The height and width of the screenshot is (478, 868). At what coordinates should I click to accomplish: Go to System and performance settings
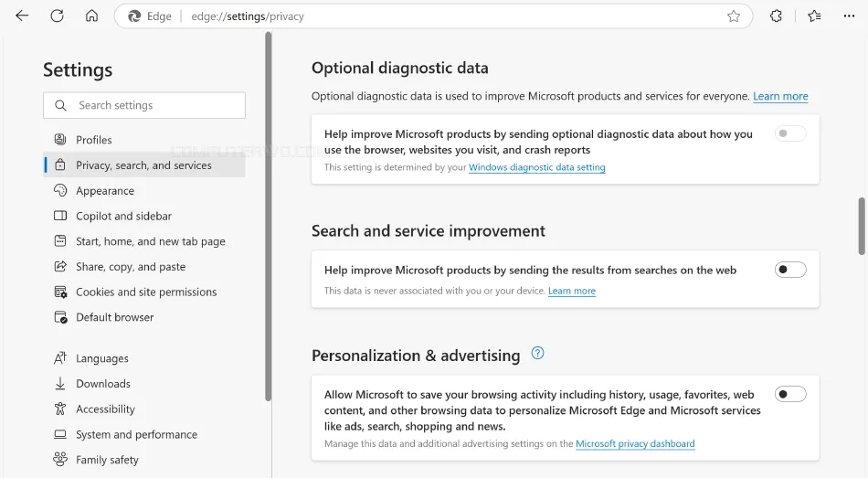coord(136,435)
